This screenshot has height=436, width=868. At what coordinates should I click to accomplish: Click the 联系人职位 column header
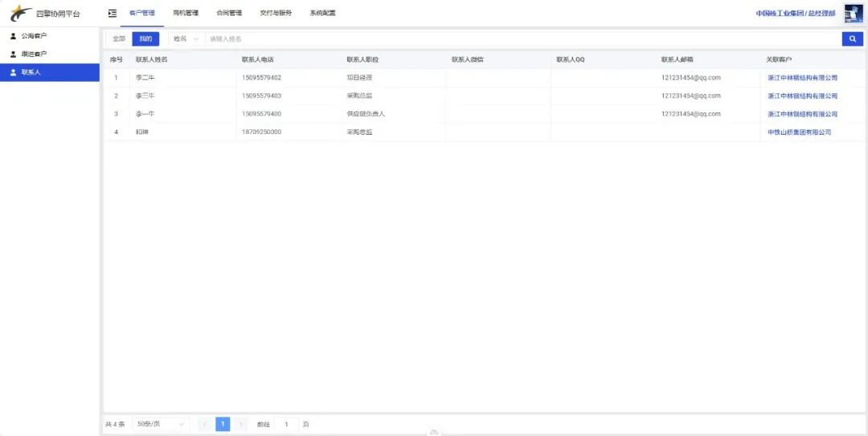pyautogui.click(x=362, y=59)
